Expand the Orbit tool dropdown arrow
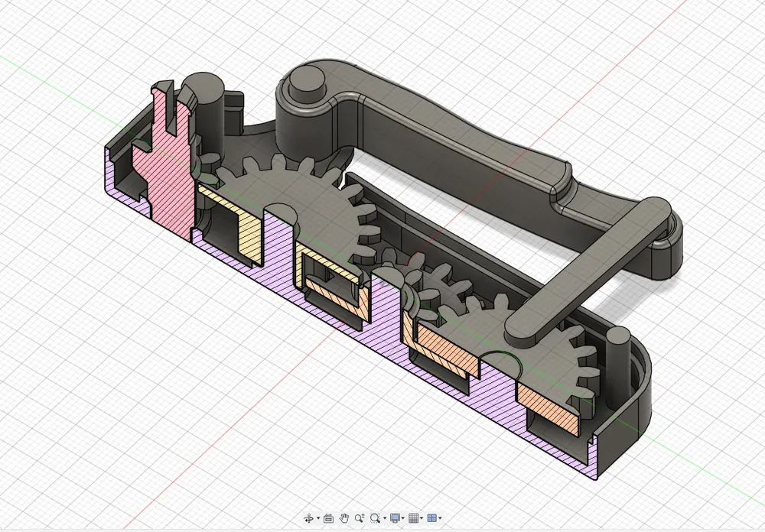765x532 pixels. [318, 518]
